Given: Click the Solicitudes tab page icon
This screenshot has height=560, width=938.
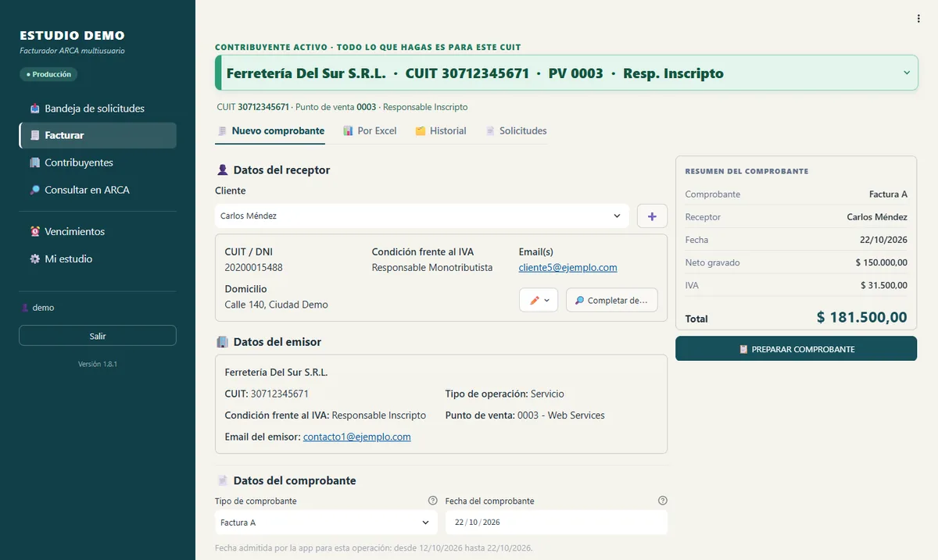Looking at the screenshot, I should click(x=490, y=131).
